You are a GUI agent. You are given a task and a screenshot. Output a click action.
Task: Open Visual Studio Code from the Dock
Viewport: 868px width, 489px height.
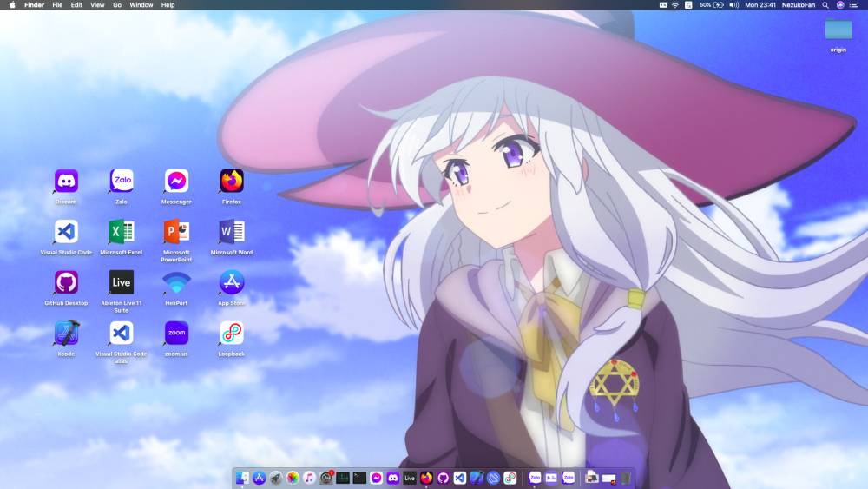[459, 478]
